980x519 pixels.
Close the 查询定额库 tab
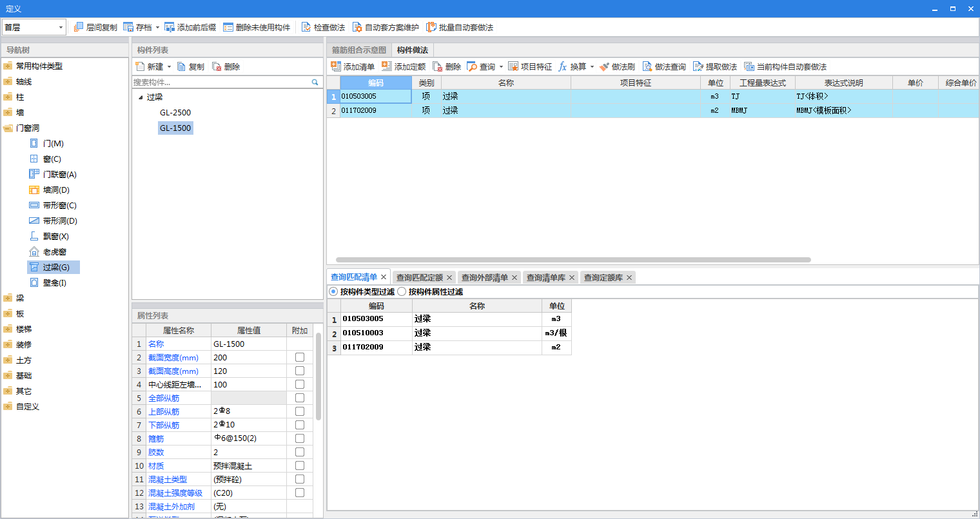coord(629,277)
